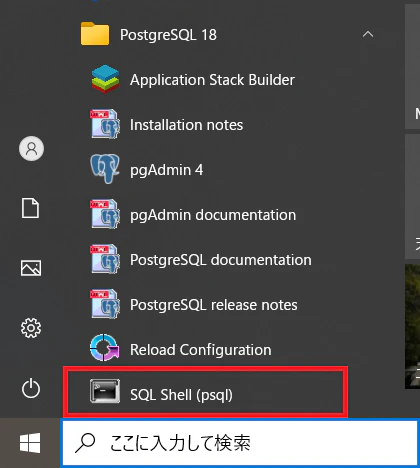Screen dimensions: 420x468
Task: Launch the pgAdmin 4 elephant icon
Action: click(105, 169)
